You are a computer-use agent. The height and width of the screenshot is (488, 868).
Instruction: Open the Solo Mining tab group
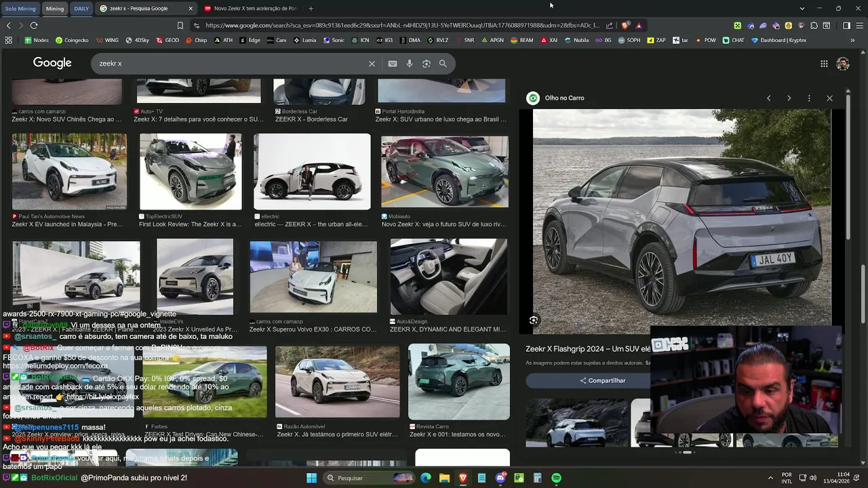point(20,9)
